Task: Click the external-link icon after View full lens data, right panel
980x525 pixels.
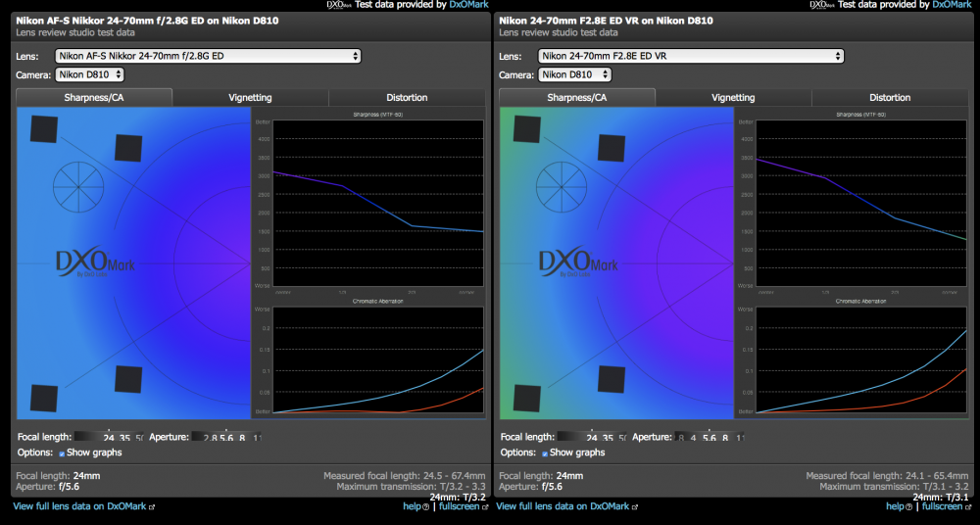Action: point(635,506)
